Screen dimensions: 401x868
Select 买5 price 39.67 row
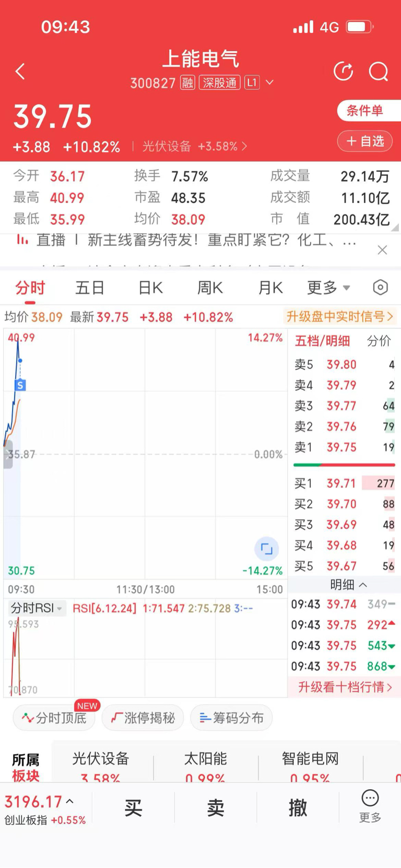pos(345,566)
